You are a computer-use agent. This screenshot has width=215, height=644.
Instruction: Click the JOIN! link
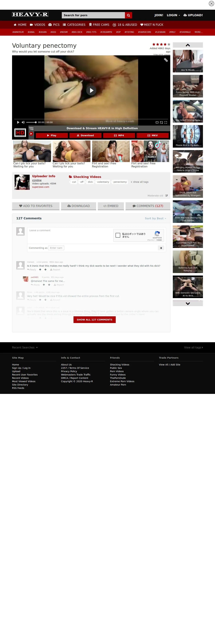pos(159,15)
